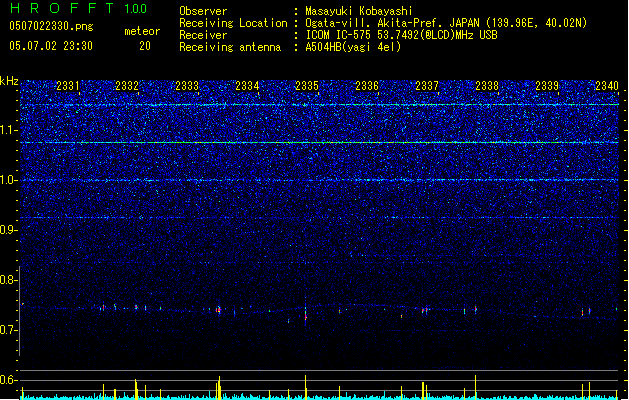Image resolution: width=629 pixels, height=400 pixels.
Task: Click the Receiving Location value text
Action: click(446, 23)
